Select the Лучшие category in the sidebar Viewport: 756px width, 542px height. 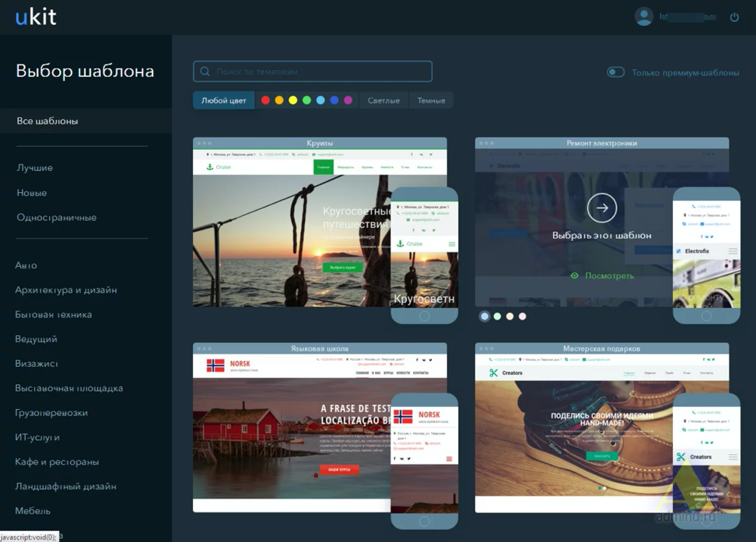click(33, 167)
